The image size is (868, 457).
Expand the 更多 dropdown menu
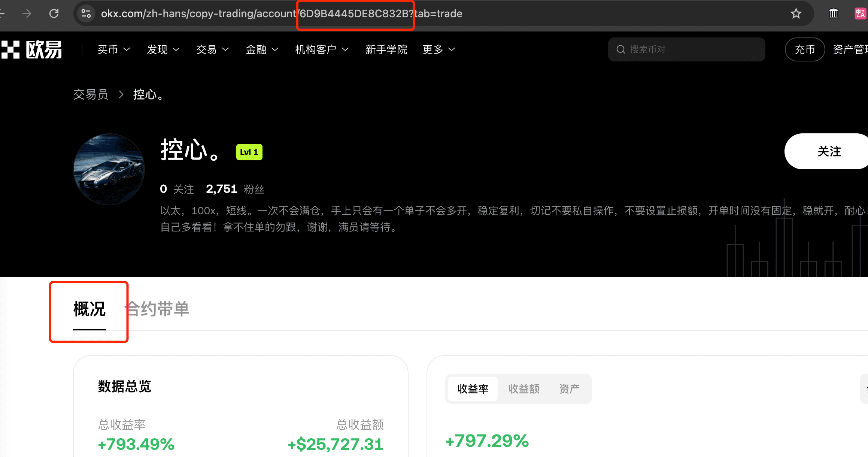point(438,49)
